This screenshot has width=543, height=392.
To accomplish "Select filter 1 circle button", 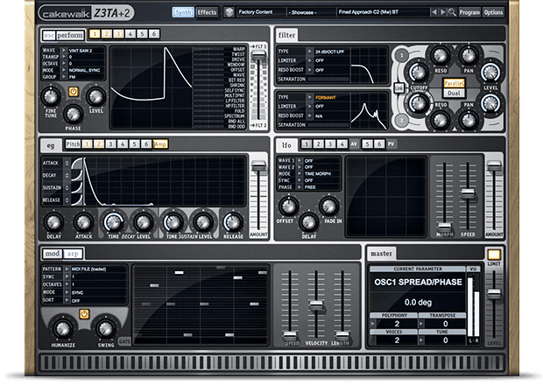I will pos(402,55).
